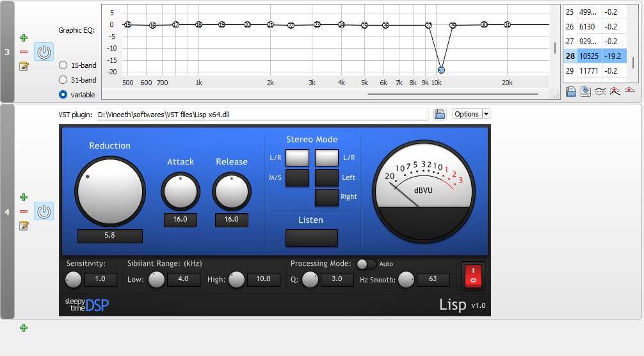
Task: Click the Sibilant Range Low knob
Action: point(156,280)
